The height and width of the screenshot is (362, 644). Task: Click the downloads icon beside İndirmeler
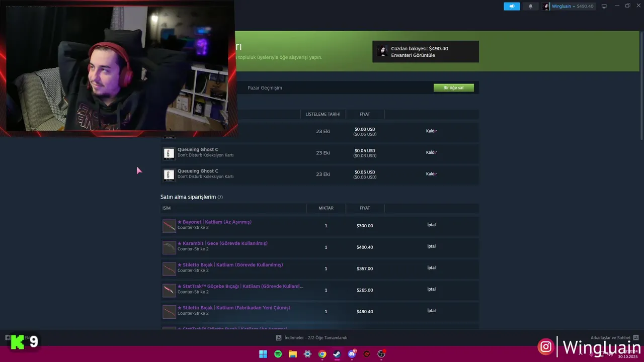(x=279, y=338)
